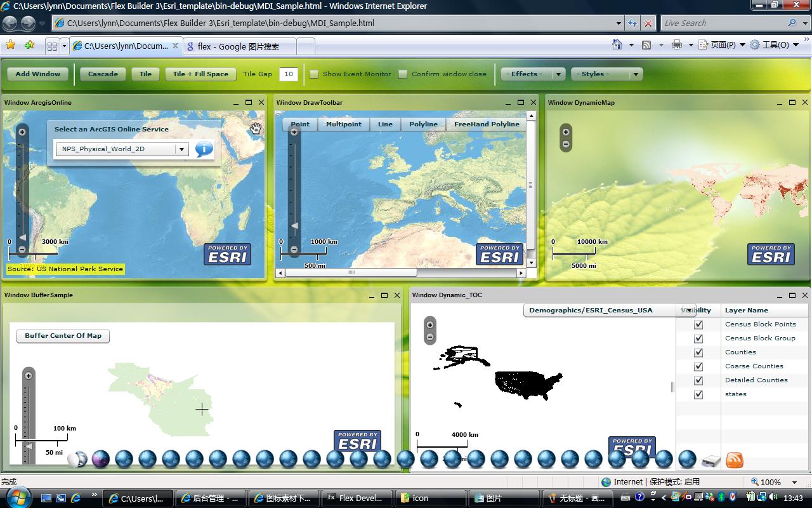
Task: Click the Live Search magnifier icon
Action: pos(792,23)
